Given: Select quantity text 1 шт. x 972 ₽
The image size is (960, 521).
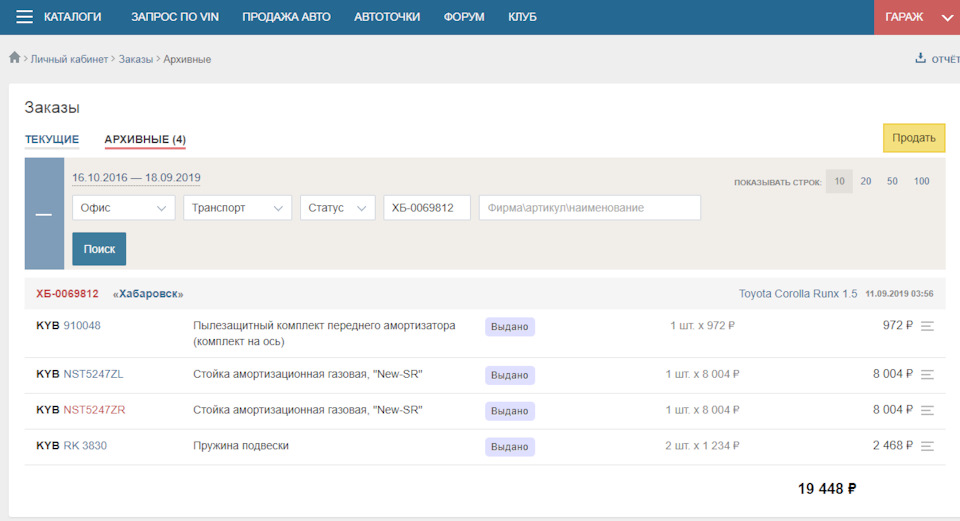Looking at the screenshot, I should point(702,326).
